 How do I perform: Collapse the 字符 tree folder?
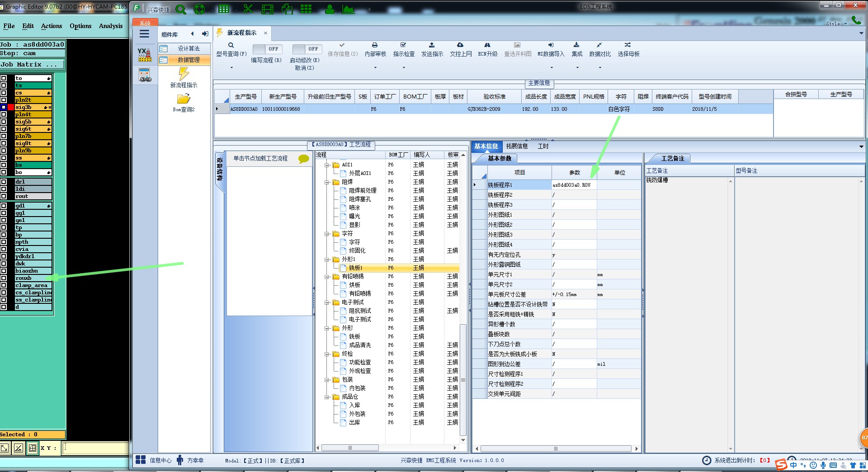327,234
